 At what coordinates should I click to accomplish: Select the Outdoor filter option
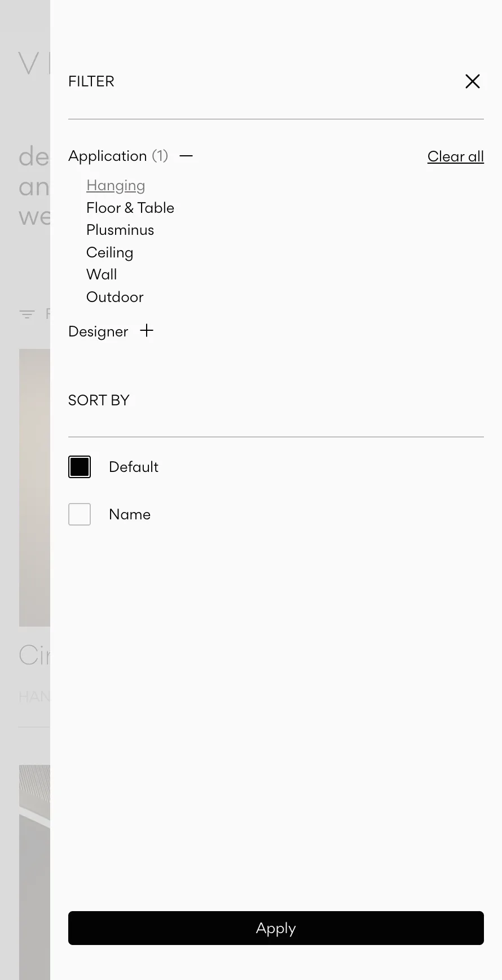[115, 297]
